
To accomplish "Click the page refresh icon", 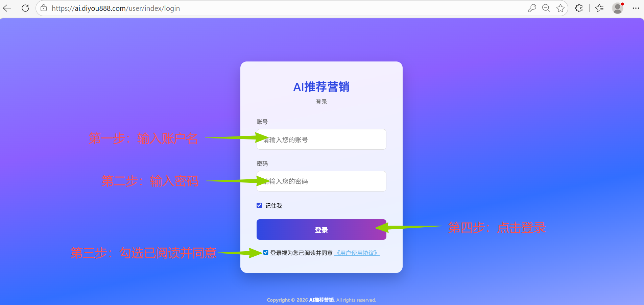I will pos(25,8).
